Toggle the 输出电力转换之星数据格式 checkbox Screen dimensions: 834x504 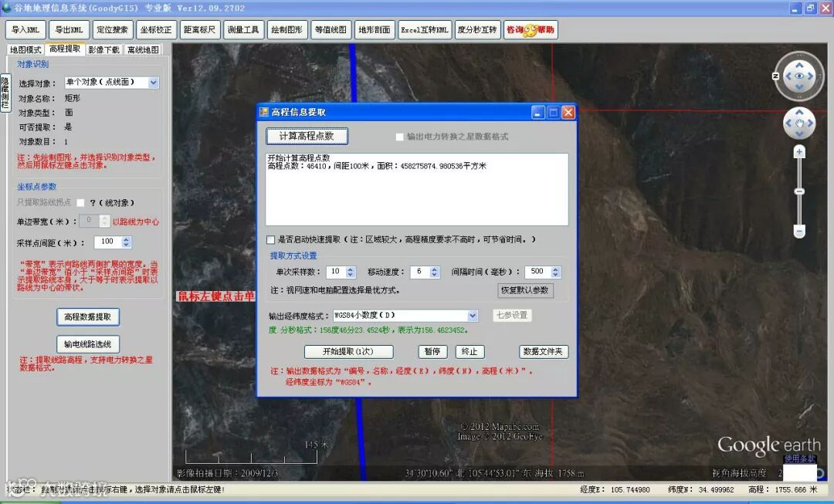coord(399,137)
